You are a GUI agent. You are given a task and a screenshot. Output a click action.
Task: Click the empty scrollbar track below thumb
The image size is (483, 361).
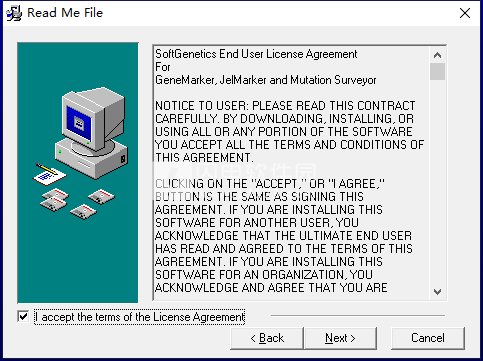[437, 182]
